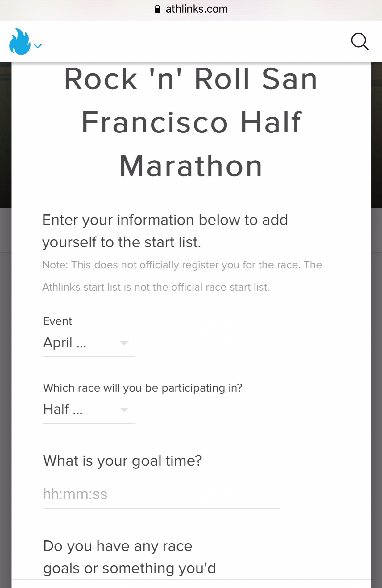382x588 pixels.
Task: Tap the athlinks.com URL text
Action: click(197, 9)
